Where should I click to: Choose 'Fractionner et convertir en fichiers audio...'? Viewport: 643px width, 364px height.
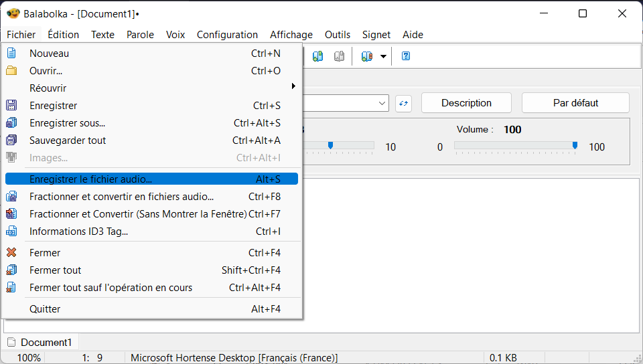(121, 197)
